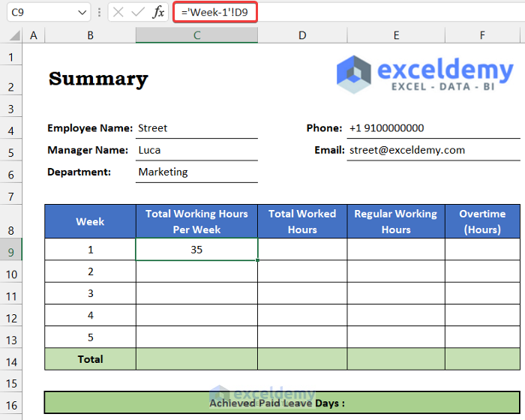Select the cell containing Luca
The height and width of the screenshot is (420, 525).
click(x=196, y=150)
